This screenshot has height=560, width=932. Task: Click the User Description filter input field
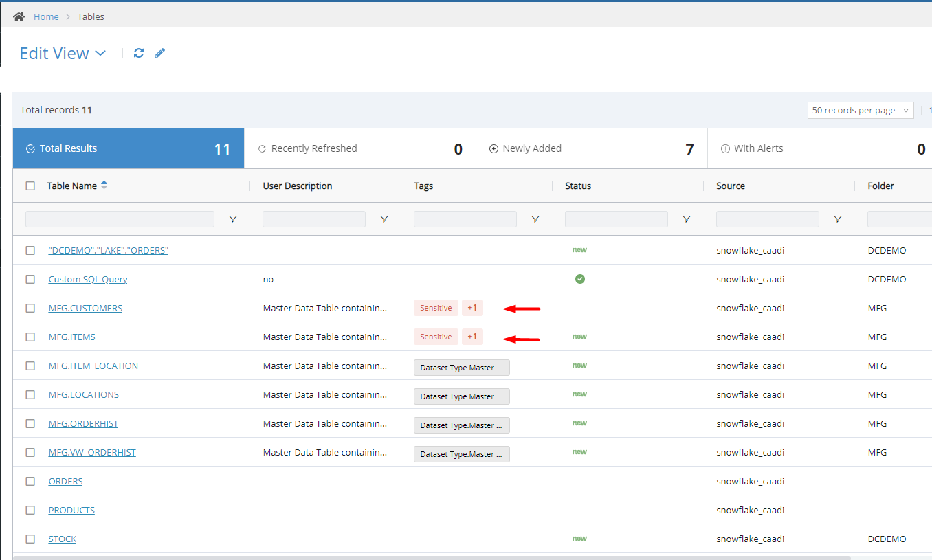[314, 219]
